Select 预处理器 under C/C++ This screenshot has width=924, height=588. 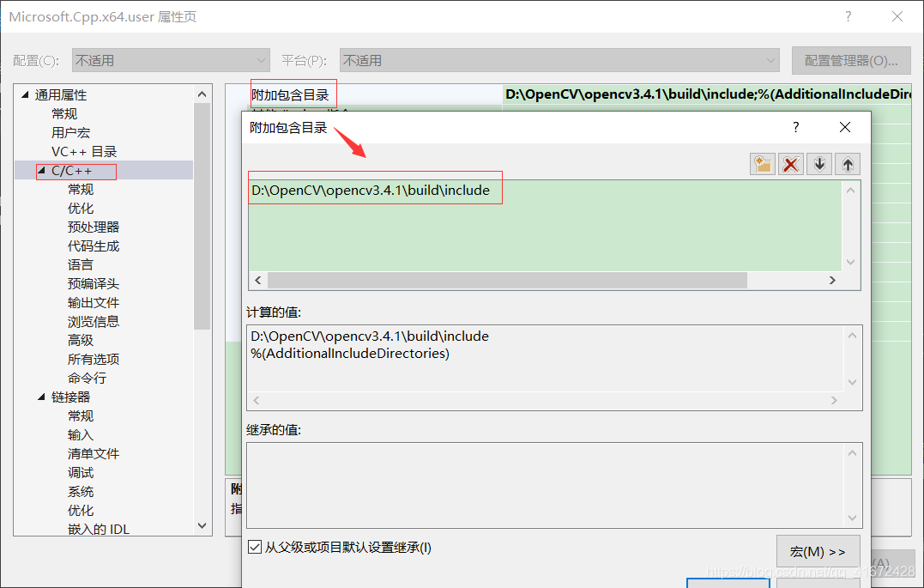click(94, 227)
